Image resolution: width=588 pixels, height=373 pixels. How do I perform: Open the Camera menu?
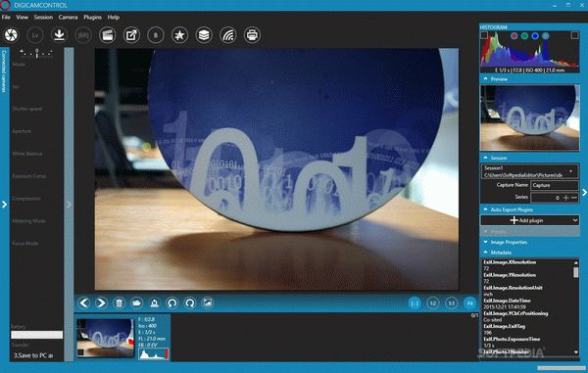click(x=68, y=18)
